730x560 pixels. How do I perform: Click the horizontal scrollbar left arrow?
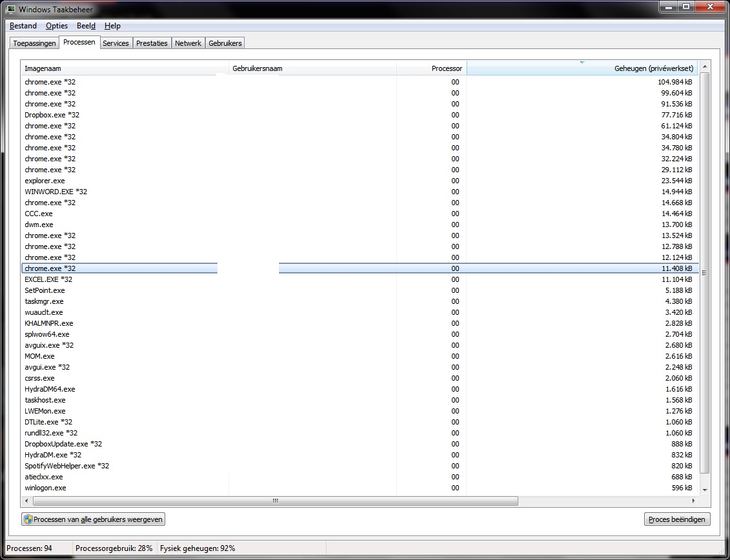26,501
